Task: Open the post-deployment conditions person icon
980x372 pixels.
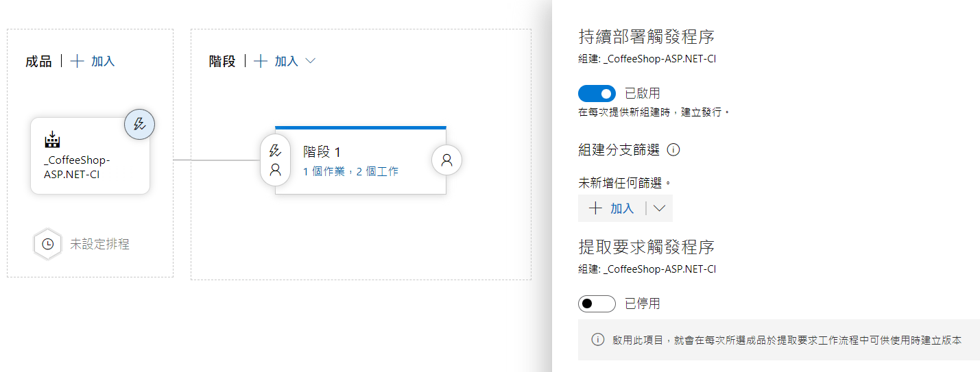Action: click(446, 160)
